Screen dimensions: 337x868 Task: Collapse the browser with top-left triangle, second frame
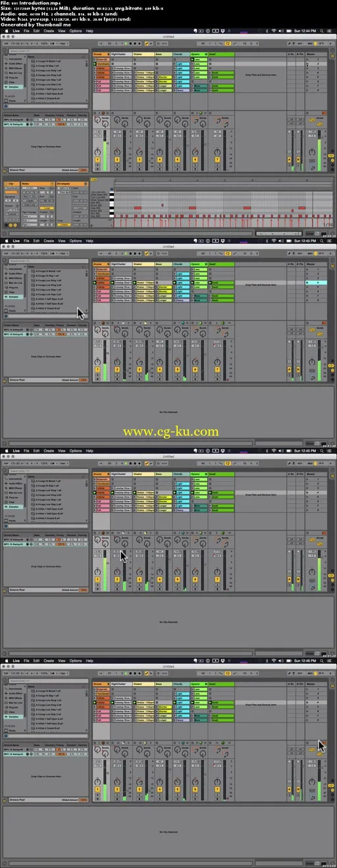pyautogui.click(x=4, y=260)
